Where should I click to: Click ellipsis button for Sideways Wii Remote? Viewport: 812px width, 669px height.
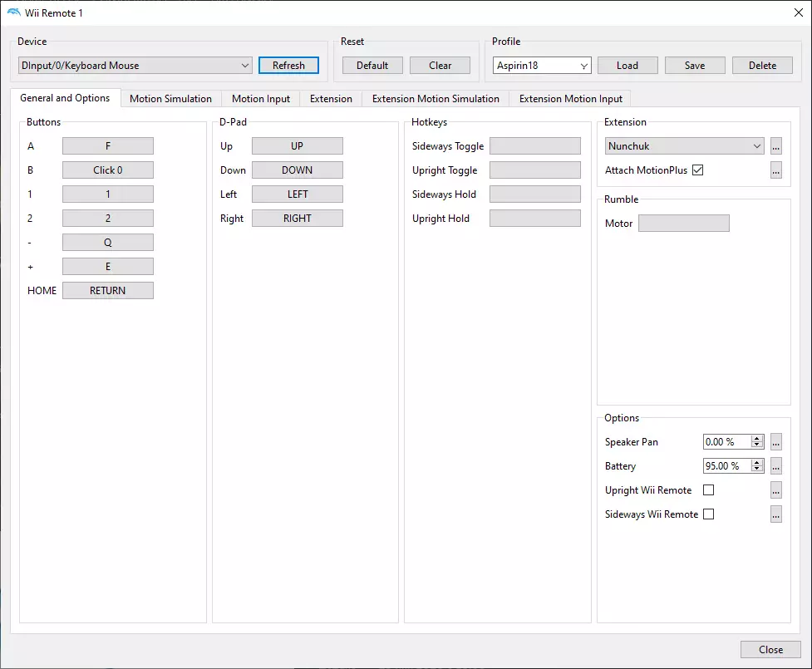(775, 514)
